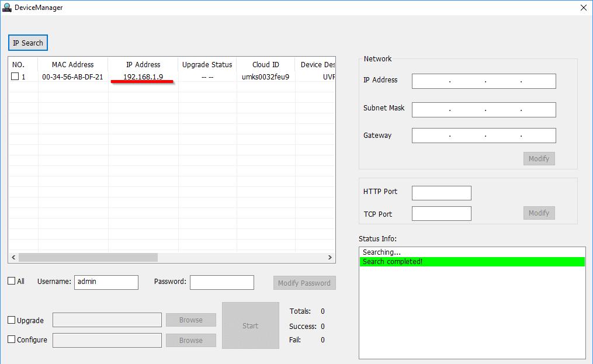Image resolution: width=593 pixels, height=364 pixels.
Task: Click the Username input field
Action: pos(106,282)
